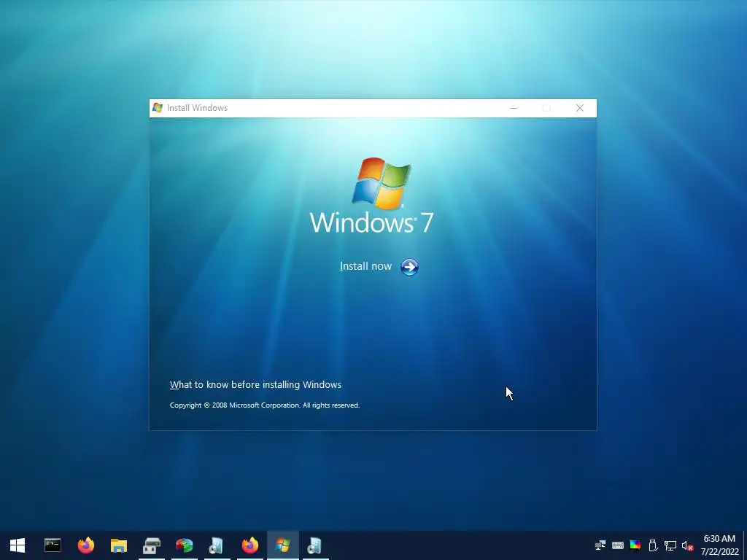This screenshot has height=560, width=747.
Task: Open the Firefox icon beside the Windows setup icon
Action: pos(249,545)
